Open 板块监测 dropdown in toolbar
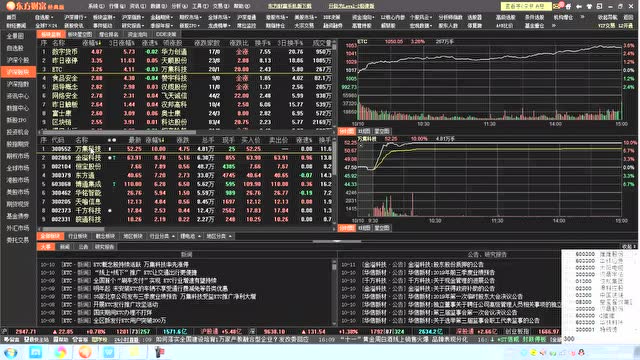The image size is (640, 360). (x=104, y=18)
